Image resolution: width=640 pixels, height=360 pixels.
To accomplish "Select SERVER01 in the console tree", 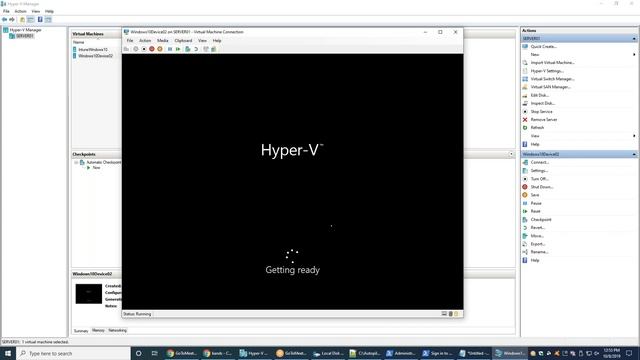I will 24,36.
